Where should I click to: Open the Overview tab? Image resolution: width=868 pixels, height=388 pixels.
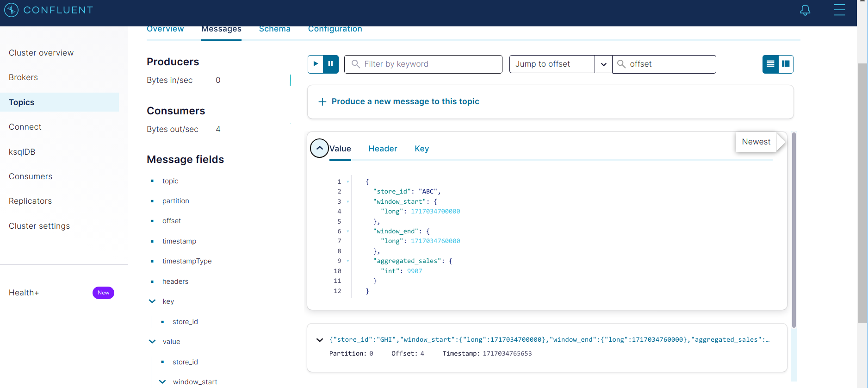(x=165, y=30)
